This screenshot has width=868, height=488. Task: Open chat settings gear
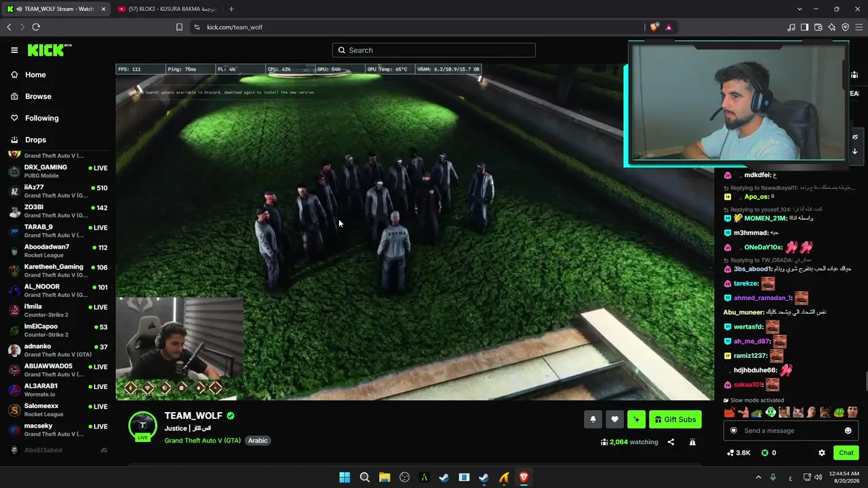pyautogui.click(x=822, y=453)
